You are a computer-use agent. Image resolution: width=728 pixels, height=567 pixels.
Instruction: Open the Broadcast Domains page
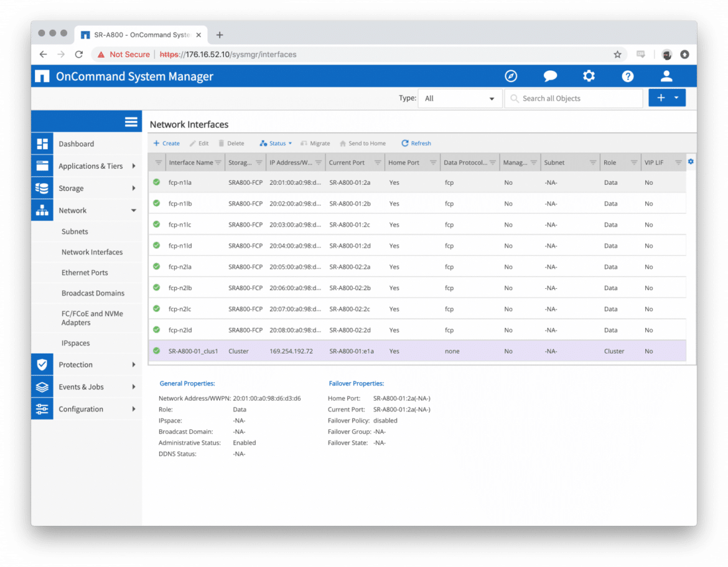(x=93, y=293)
